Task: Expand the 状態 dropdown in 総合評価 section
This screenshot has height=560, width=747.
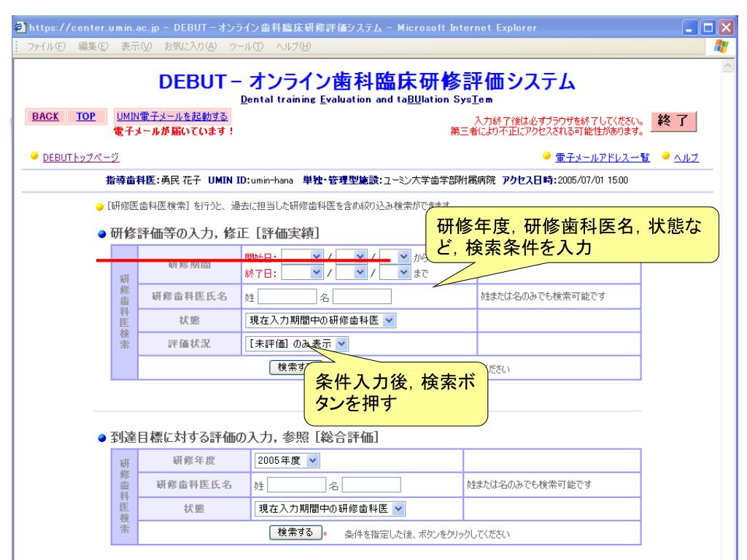Action: click(x=330, y=508)
